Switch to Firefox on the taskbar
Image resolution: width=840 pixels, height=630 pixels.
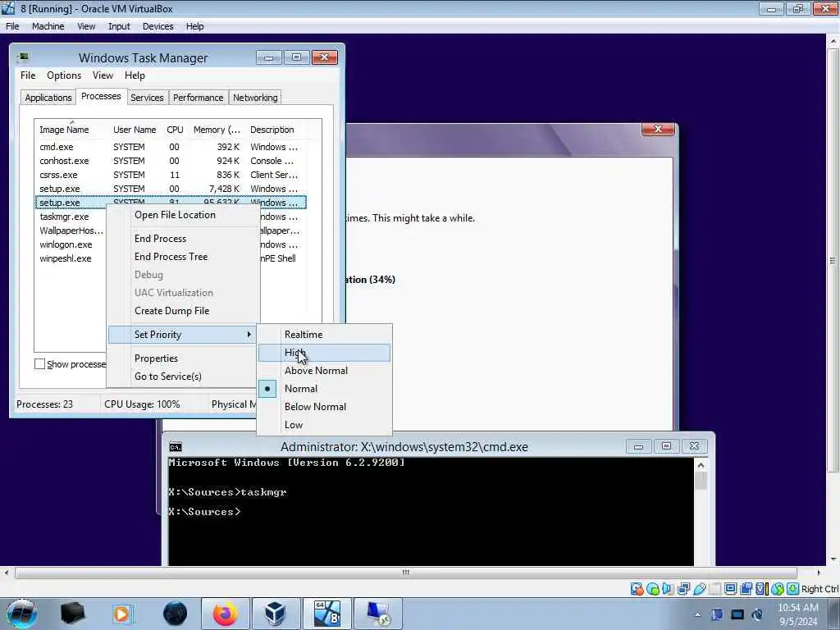(225, 614)
